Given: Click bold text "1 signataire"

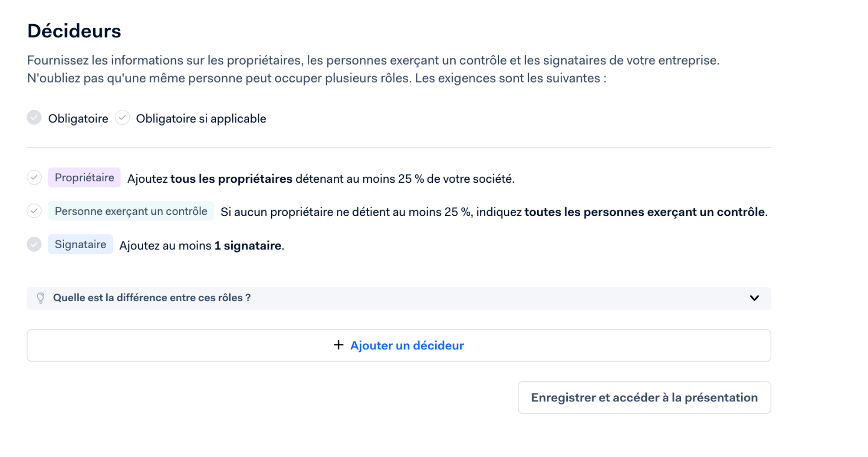Looking at the screenshot, I should [x=248, y=246].
